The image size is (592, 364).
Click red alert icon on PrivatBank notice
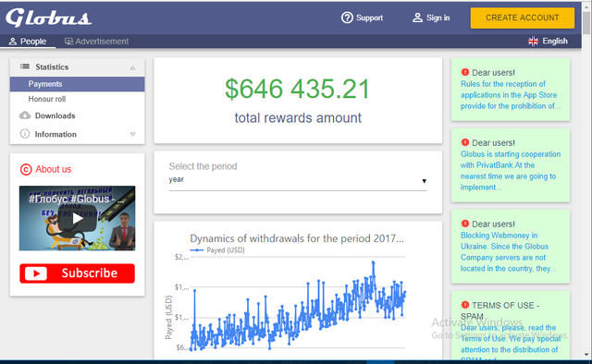464,142
